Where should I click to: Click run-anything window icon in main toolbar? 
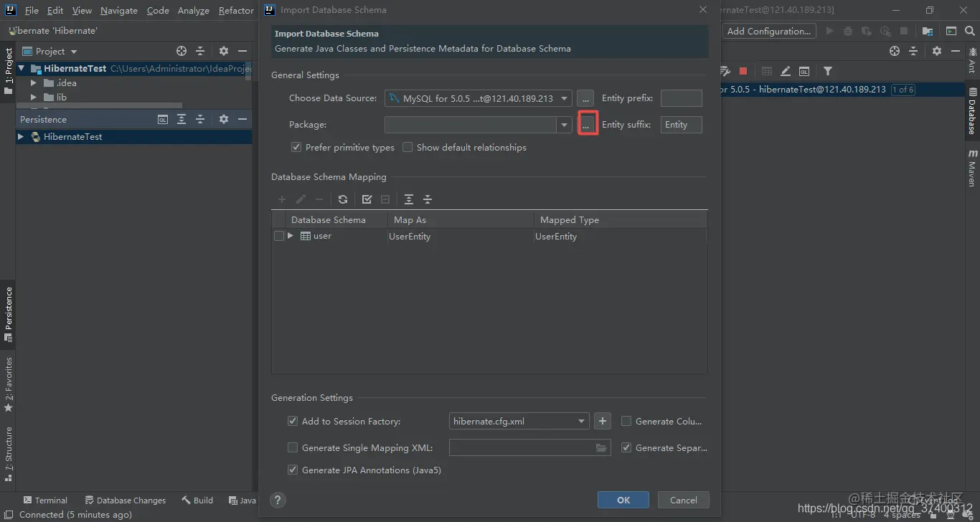(x=951, y=31)
